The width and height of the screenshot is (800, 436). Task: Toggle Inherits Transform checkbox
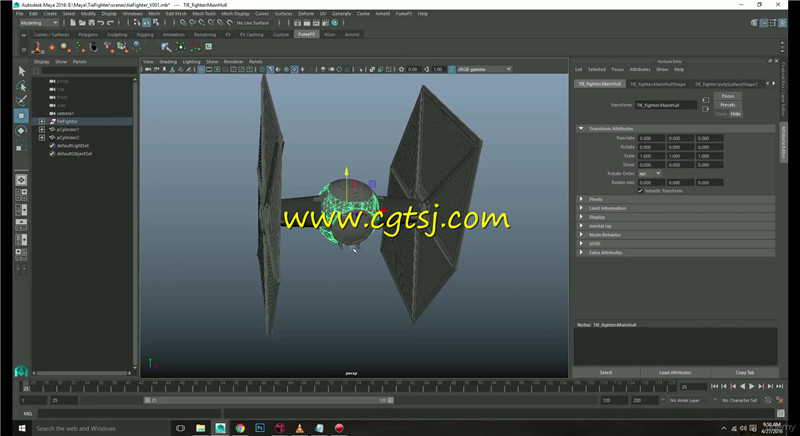pyautogui.click(x=640, y=191)
